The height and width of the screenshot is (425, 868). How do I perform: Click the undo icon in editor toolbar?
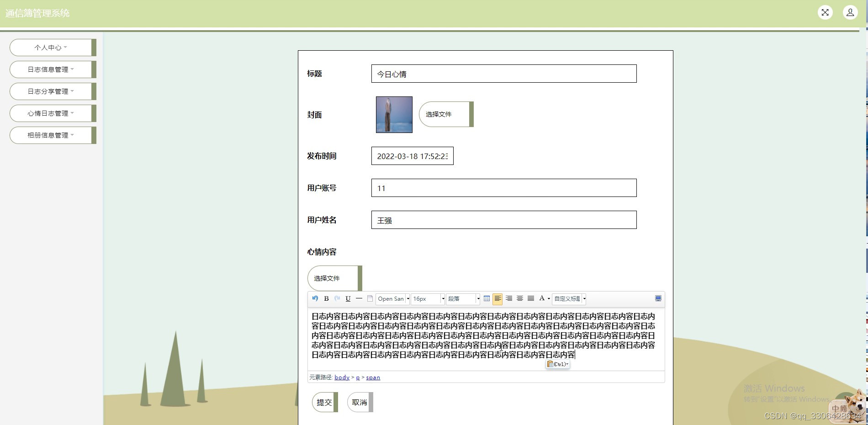(315, 298)
